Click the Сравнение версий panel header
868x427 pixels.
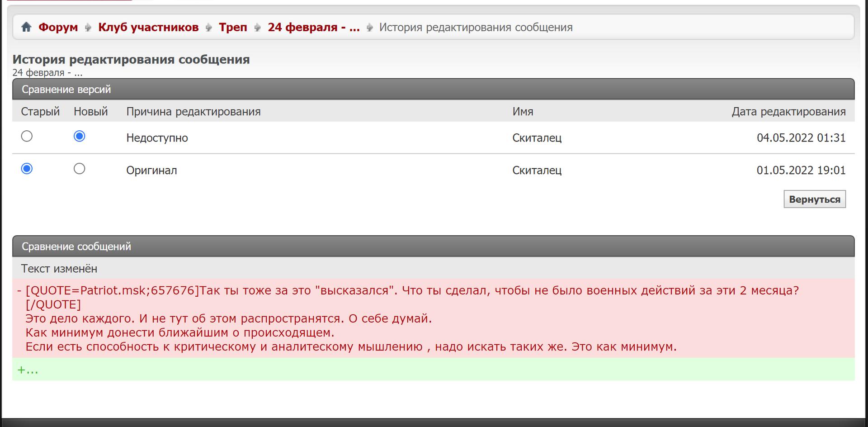click(x=433, y=89)
